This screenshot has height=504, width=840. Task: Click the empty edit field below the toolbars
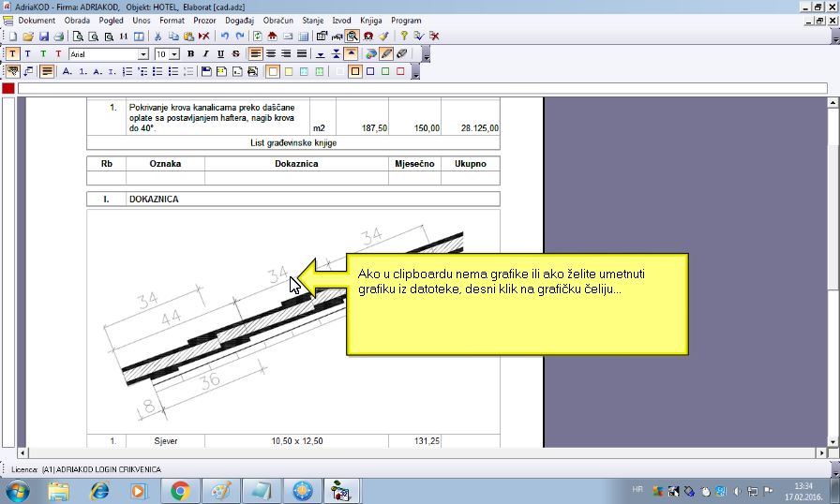(x=423, y=88)
